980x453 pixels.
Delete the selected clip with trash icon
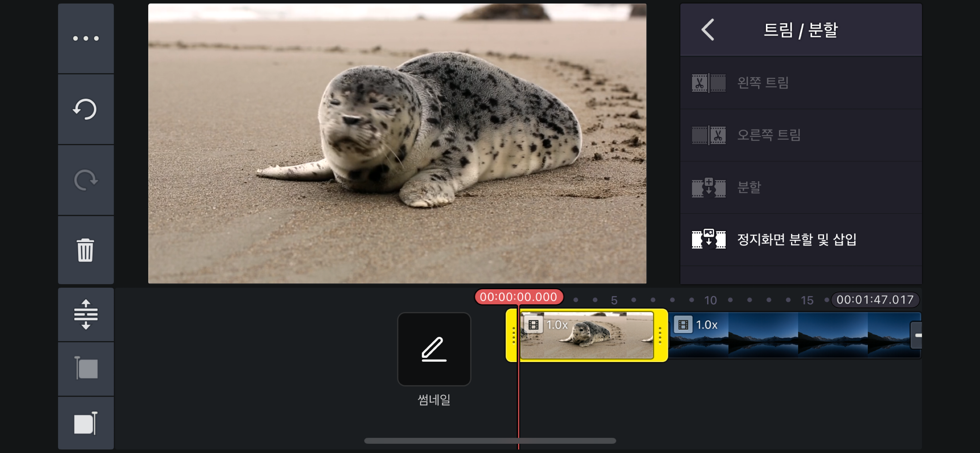(86, 250)
